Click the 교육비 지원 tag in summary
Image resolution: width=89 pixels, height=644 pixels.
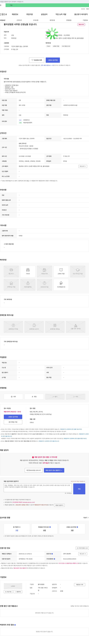click(56, 46)
